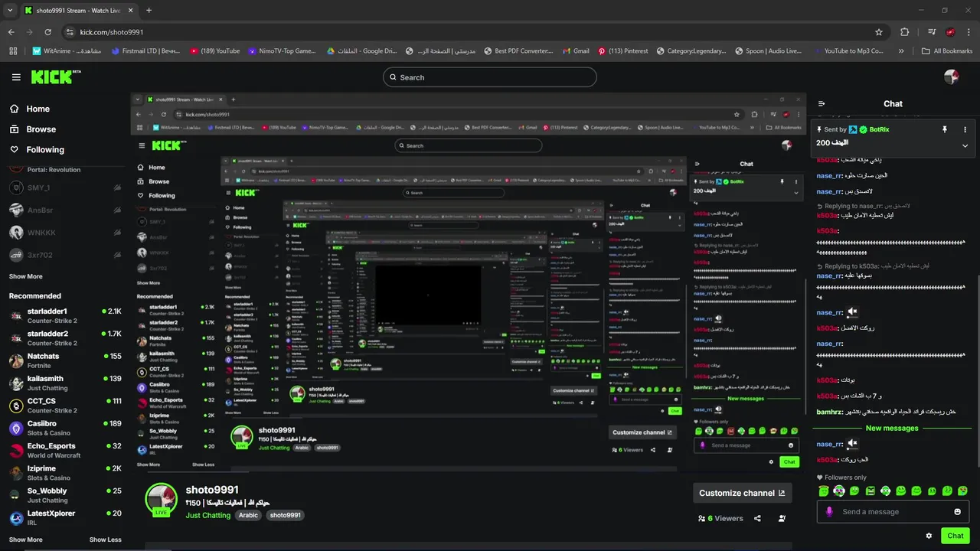
Task: Open a new browser tab
Action: (x=149, y=11)
